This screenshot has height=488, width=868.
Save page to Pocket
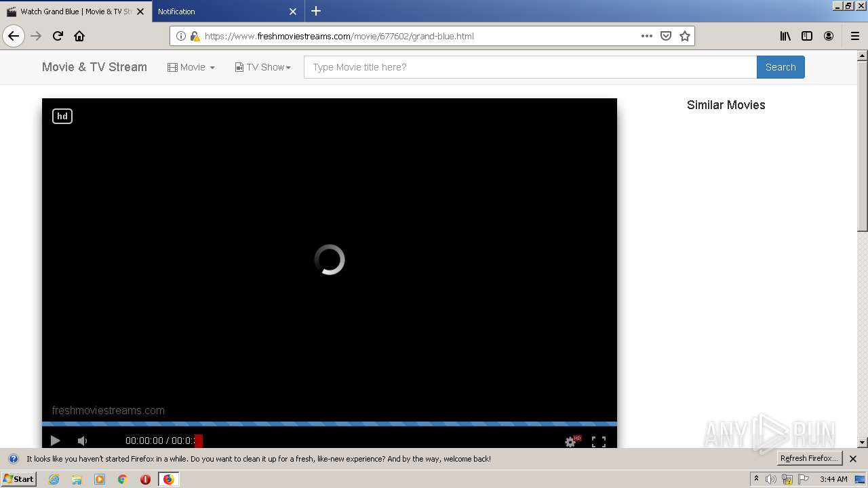click(666, 36)
